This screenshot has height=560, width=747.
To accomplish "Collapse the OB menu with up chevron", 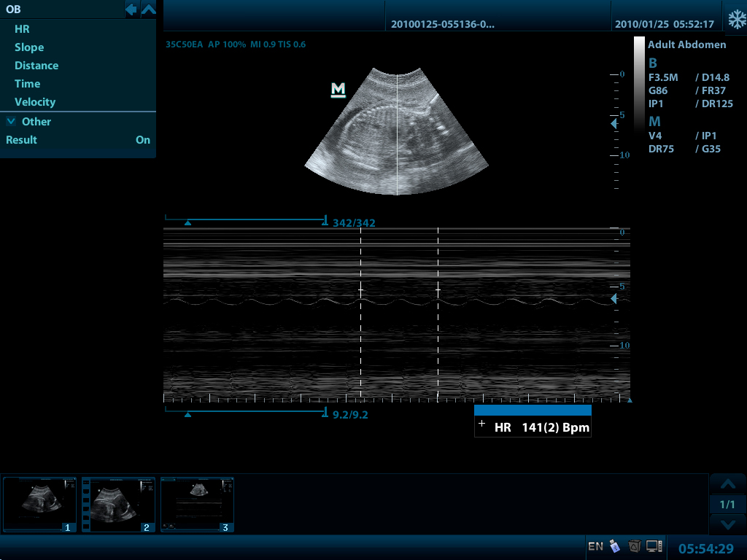I will [149, 9].
